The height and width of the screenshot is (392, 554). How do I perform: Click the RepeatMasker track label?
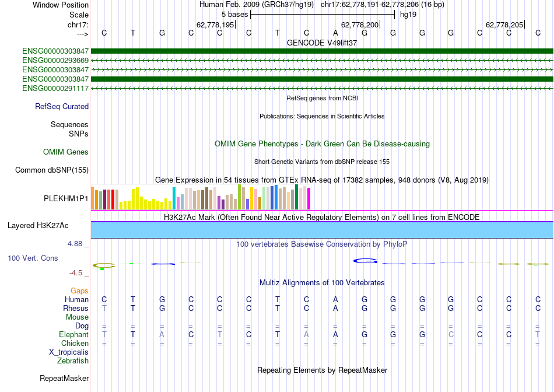tap(64, 378)
